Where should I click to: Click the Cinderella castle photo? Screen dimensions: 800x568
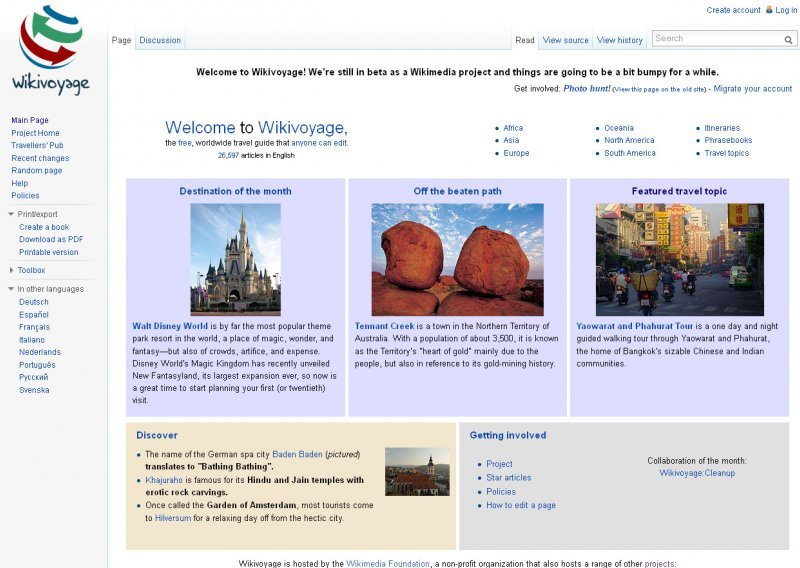click(235, 259)
